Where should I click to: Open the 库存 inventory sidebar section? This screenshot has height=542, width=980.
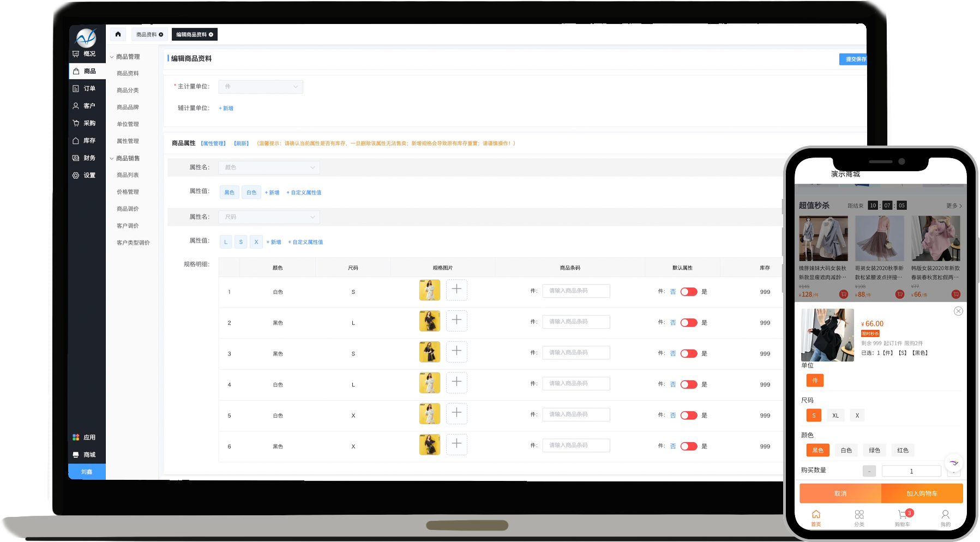click(86, 141)
